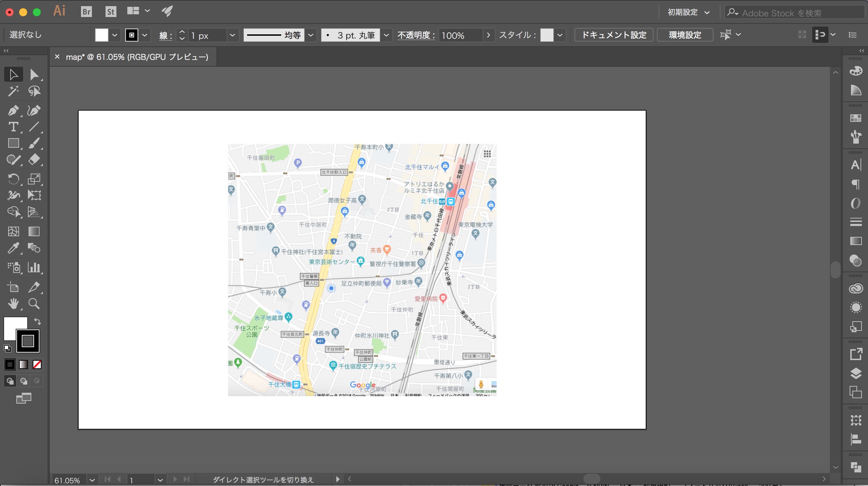
Task: Select the Paintbrush tool
Action: click(x=34, y=143)
